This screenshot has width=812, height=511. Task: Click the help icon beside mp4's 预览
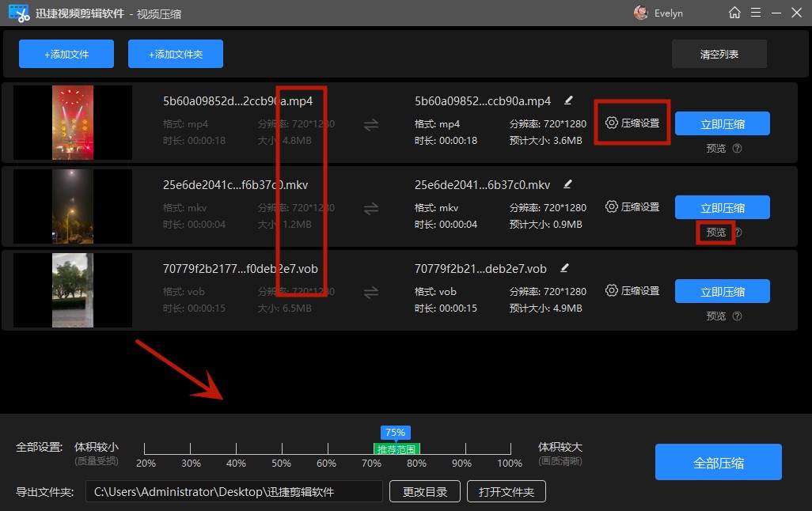click(737, 149)
